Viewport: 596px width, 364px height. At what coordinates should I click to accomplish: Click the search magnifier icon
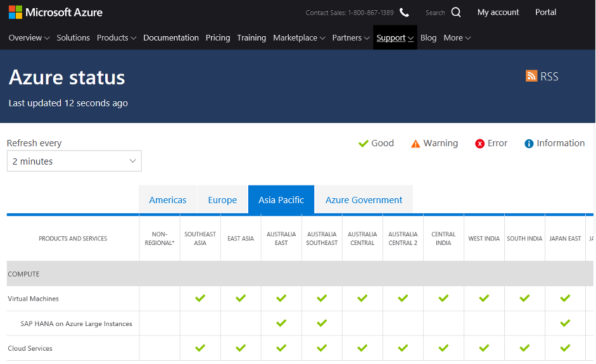(x=456, y=12)
